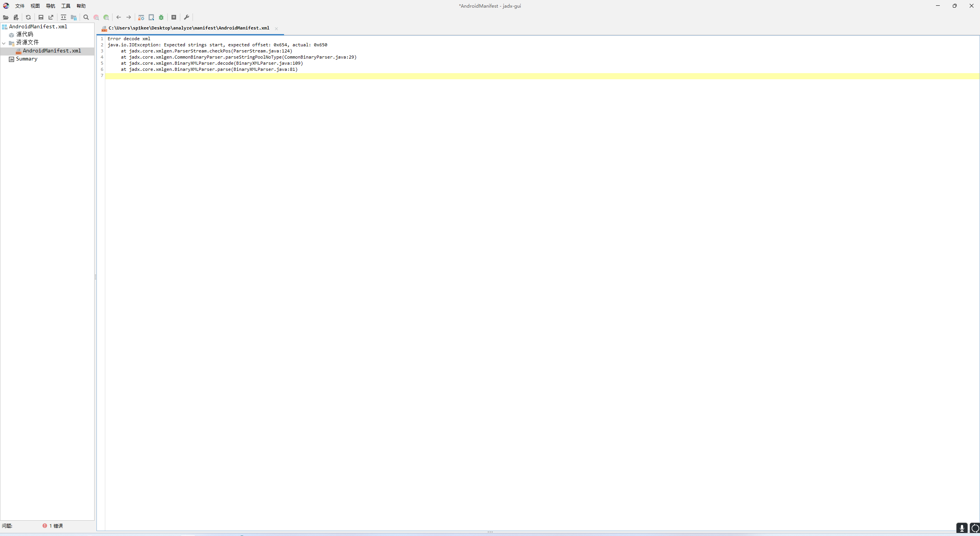Open preferences with the wrench icon
This screenshot has height=536, width=980.
click(x=187, y=17)
